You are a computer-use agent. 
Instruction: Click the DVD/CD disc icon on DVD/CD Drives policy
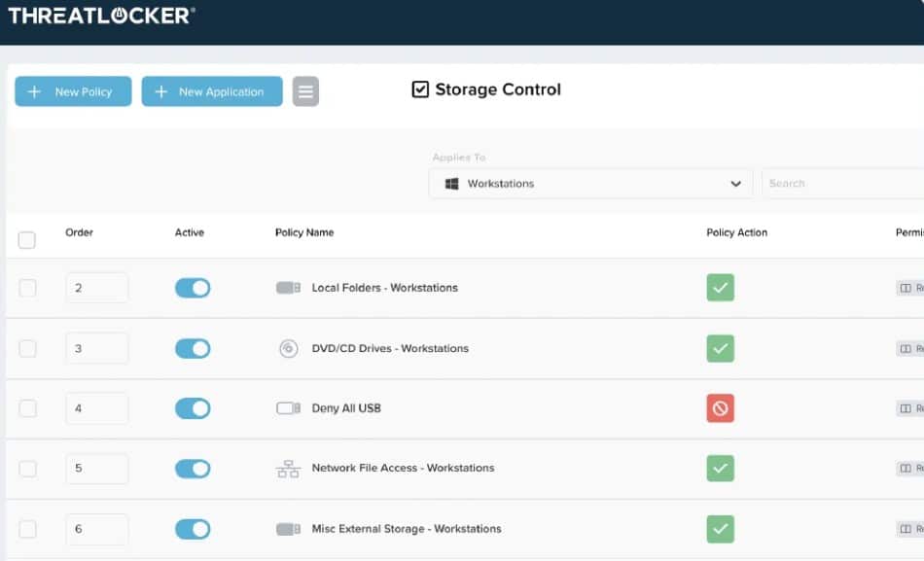289,348
